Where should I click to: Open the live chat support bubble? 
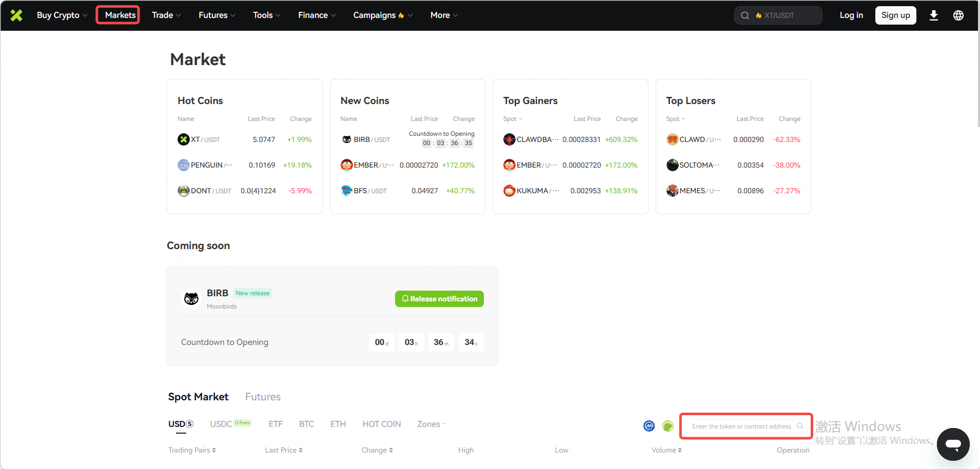(x=953, y=444)
